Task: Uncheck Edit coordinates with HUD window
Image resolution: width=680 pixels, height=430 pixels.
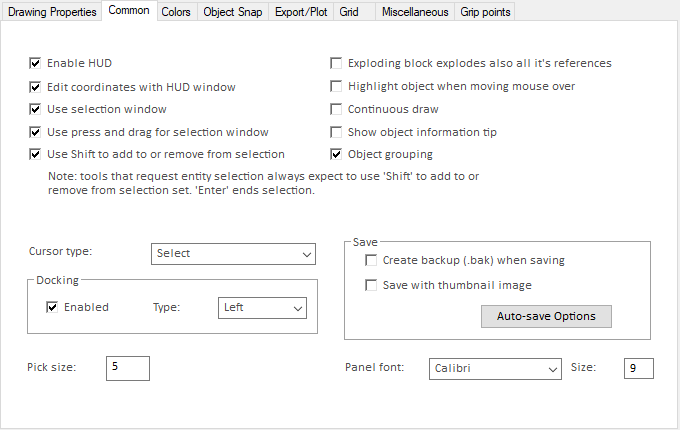Action: [36, 86]
